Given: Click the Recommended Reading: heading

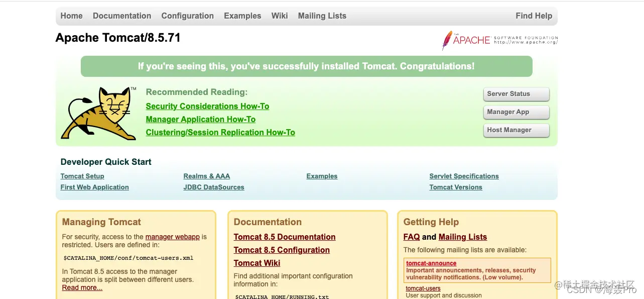Looking at the screenshot, I should point(197,92).
